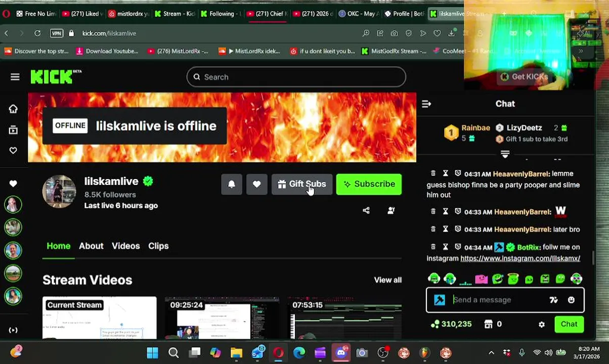
Task: Timeout HeaavenlyBarrel on the 'later bro' message
Action: tap(445, 229)
